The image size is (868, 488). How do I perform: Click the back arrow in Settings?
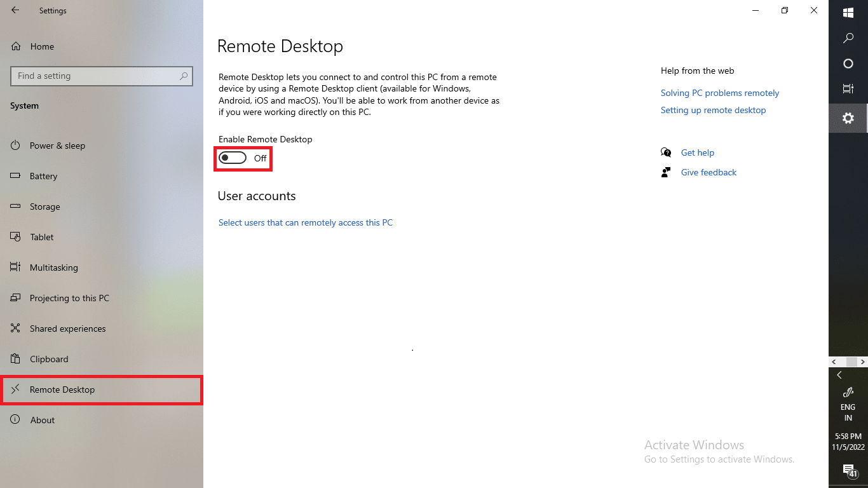coord(14,10)
